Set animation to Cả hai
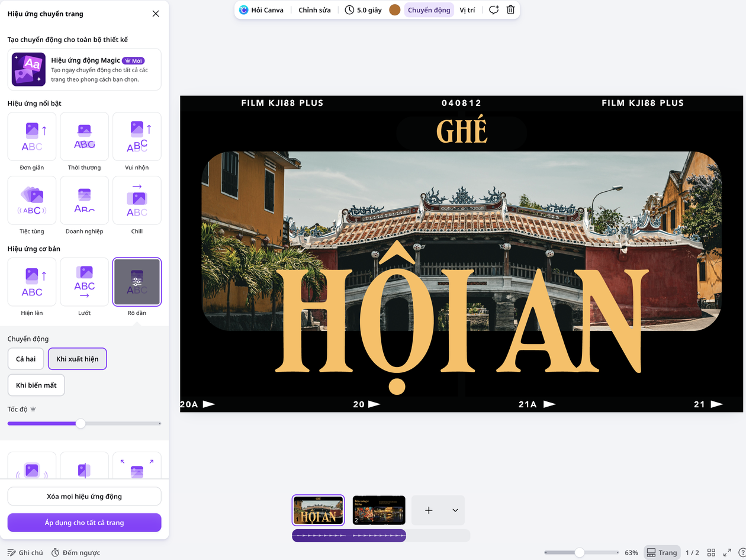 point(26,359)
